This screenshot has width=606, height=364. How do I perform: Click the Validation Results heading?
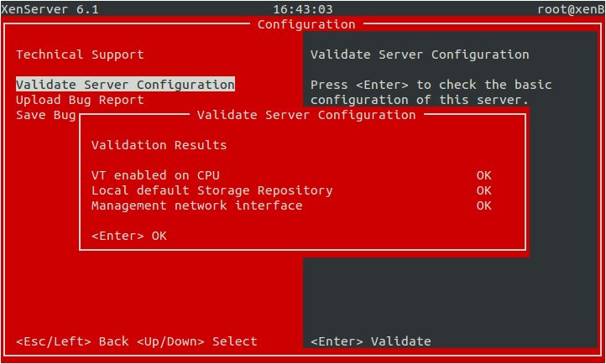pyautogui.click(x=159, y=145)
